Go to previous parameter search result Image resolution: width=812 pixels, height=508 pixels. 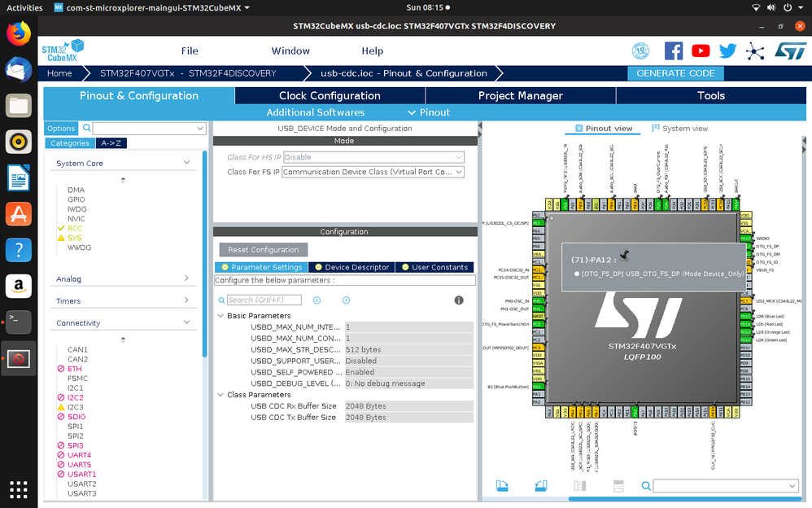tap(317, 300)
